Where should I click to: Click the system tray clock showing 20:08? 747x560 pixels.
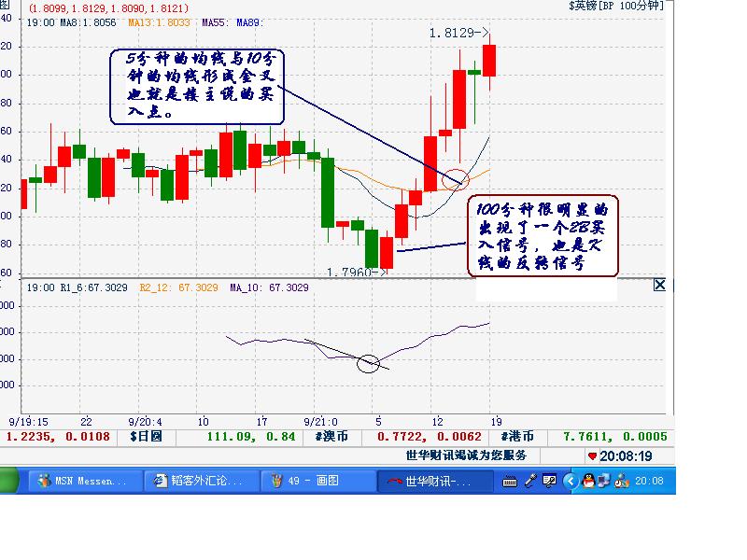649,481
